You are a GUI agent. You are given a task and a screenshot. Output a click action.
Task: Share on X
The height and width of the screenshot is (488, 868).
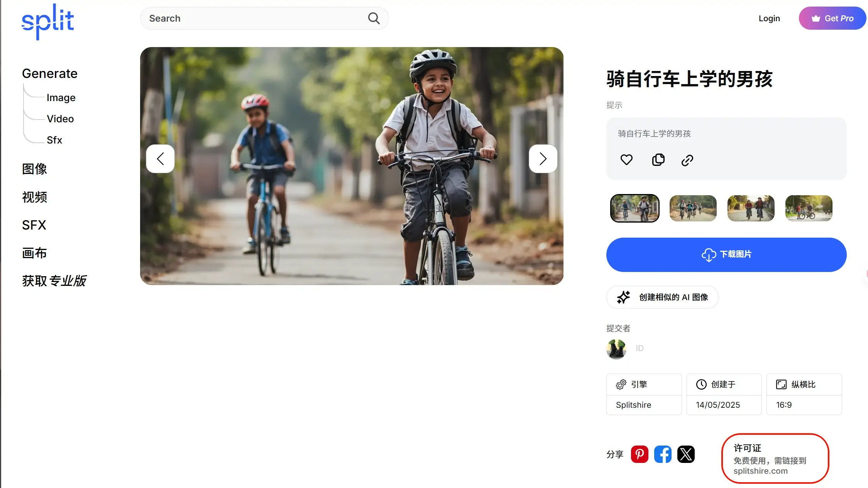(686, 454)
